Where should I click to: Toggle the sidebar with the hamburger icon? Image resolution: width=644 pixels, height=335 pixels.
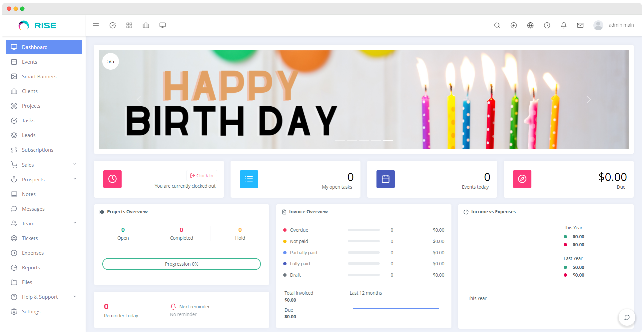pyautogui.click(x=96, y=25)
